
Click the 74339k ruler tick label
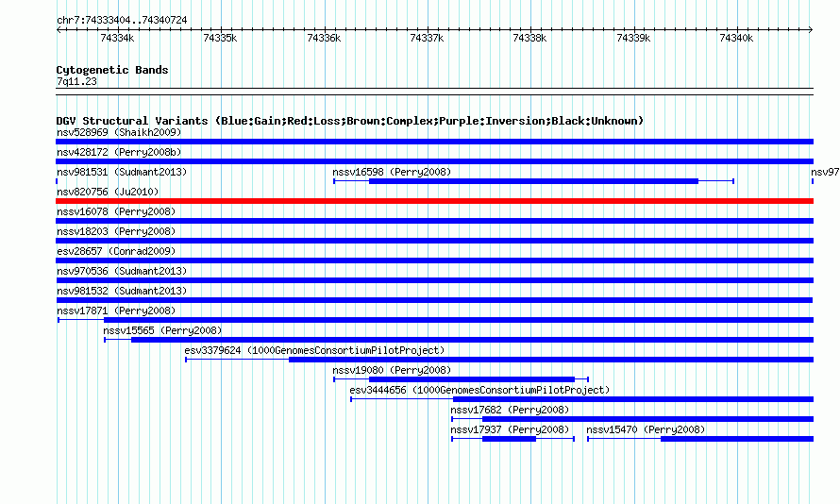[633, 38]
